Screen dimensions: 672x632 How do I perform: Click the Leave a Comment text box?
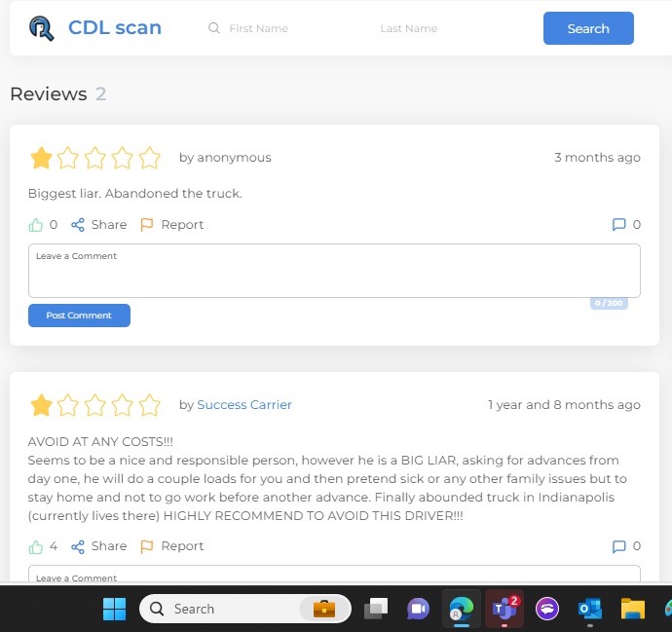(x=334, y=271)
